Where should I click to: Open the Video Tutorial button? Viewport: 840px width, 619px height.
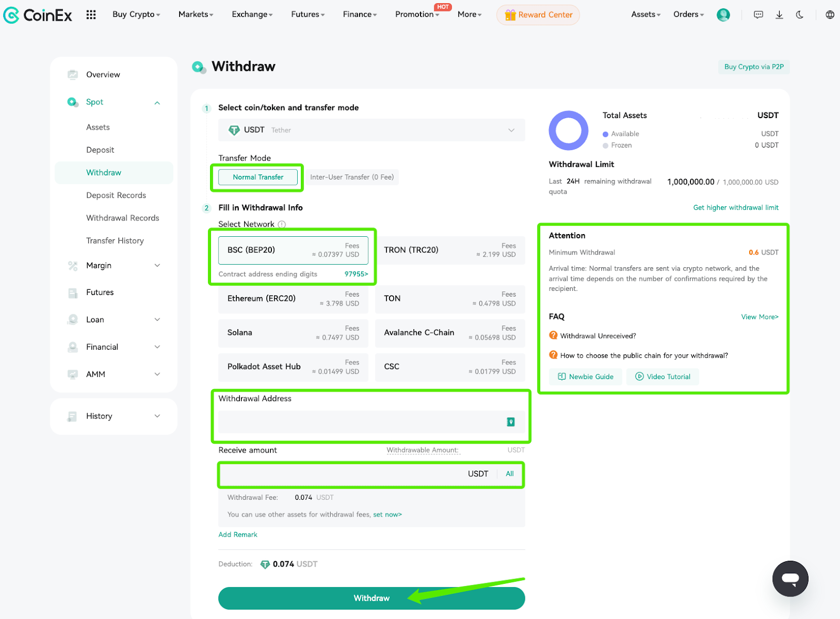(x=663, y=376)
